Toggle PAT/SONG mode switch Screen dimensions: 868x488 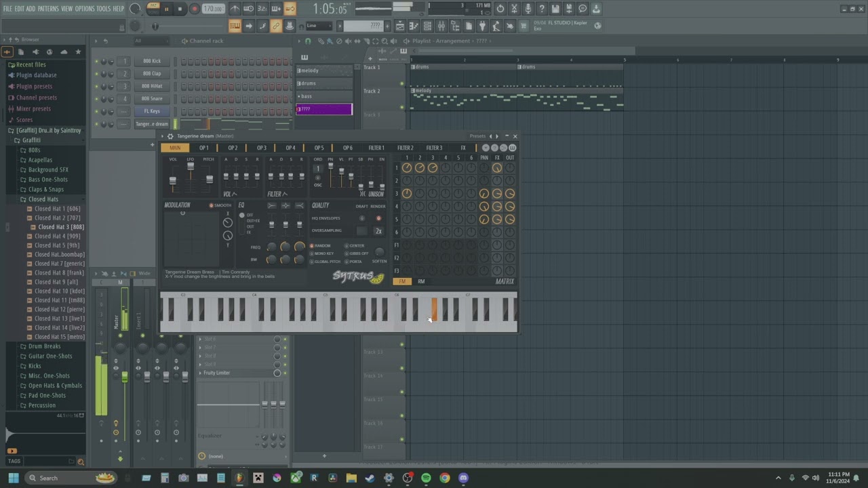153,9
